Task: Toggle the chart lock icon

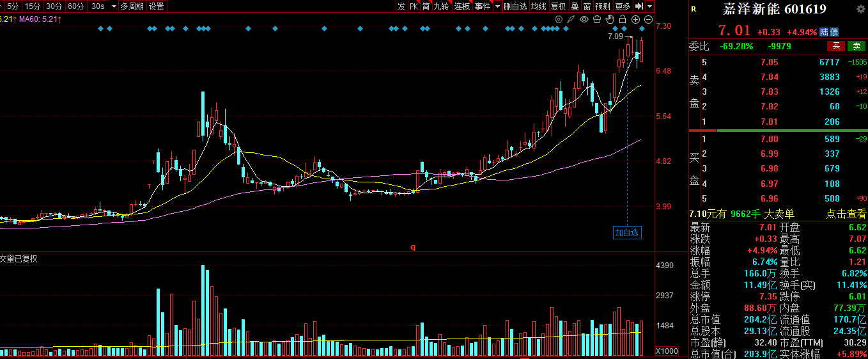Action: 622,20
